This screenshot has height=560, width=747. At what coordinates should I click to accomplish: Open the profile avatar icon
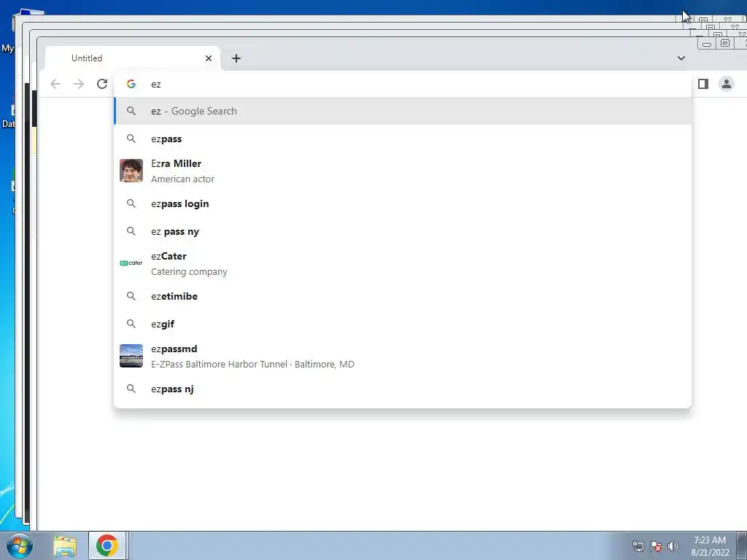coord(727,85)
